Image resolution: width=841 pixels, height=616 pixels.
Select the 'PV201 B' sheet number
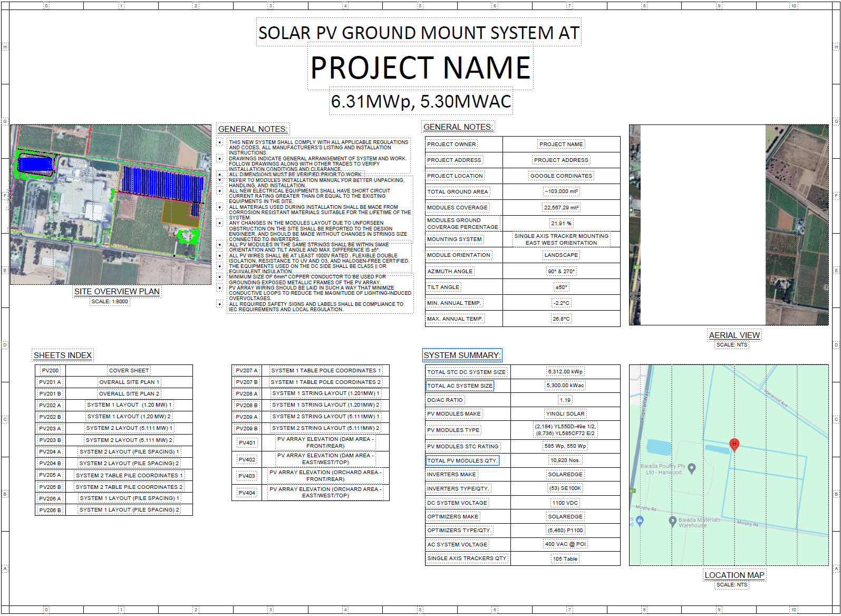(50, 394)
